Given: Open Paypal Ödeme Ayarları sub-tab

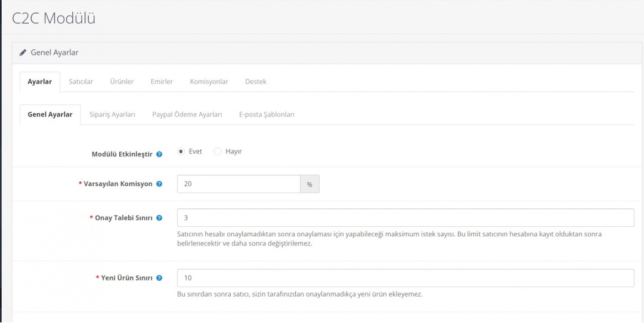Looking at the screenshot, I should 187,115.
